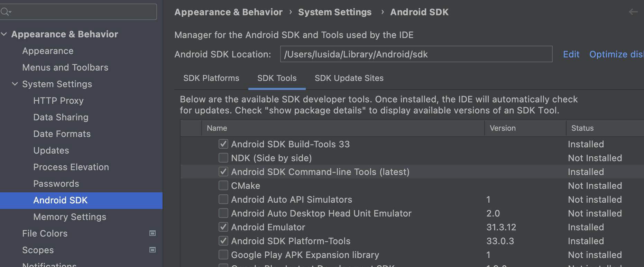Image resolution: width=644 pixels, height=267 pixels.
Task: Click the Version column header
Action: tap(525, 128)
